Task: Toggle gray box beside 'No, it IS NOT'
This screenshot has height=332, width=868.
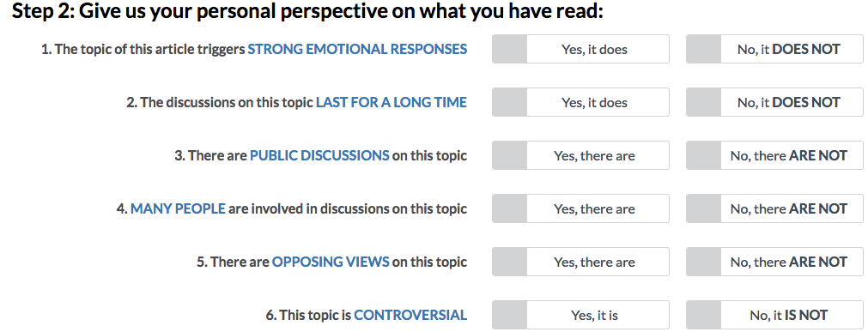Action: point(704,315)
